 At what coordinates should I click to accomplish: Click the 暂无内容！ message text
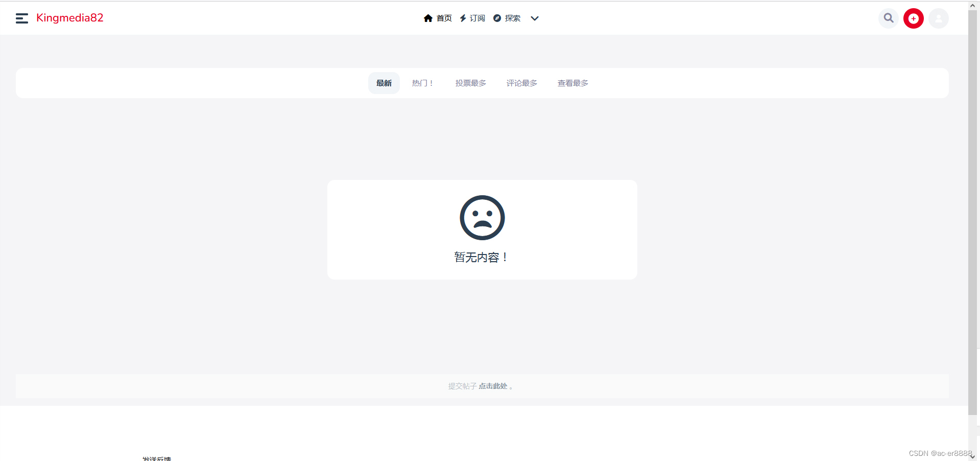coord(482,258)
